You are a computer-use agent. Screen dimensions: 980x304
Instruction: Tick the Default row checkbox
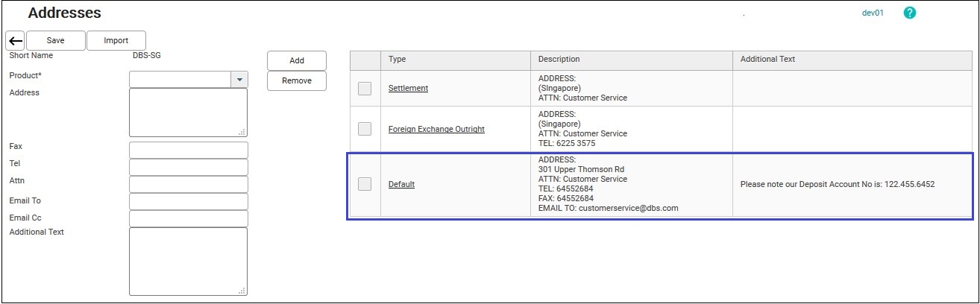(x=365, y=184)
